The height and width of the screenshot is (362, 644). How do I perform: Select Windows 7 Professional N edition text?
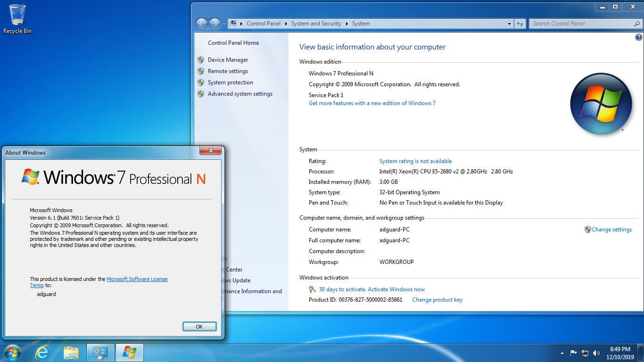click(341, 74)
